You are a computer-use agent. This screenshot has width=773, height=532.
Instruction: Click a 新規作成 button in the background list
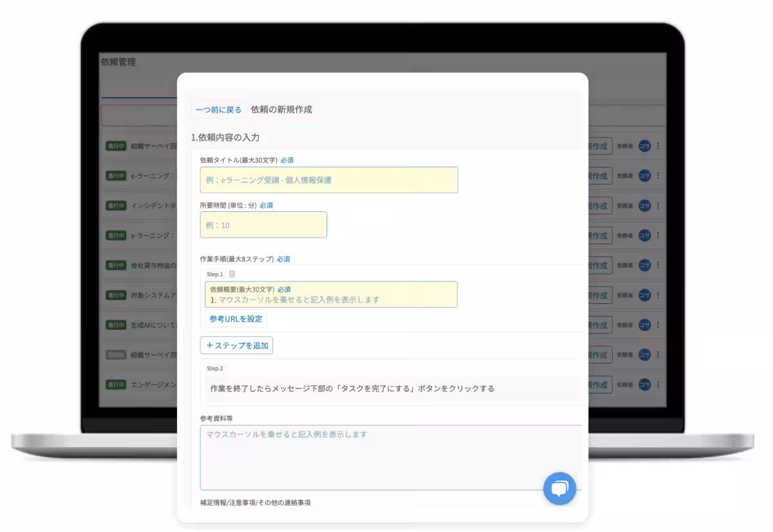pyautogui.click(x=599, y=146)
